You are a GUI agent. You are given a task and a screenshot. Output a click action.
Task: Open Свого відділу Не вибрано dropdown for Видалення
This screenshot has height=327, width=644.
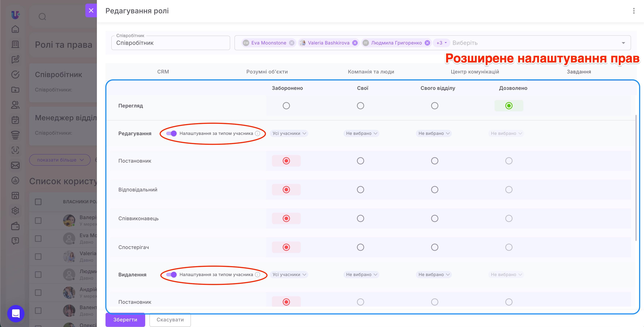point(434,274)
